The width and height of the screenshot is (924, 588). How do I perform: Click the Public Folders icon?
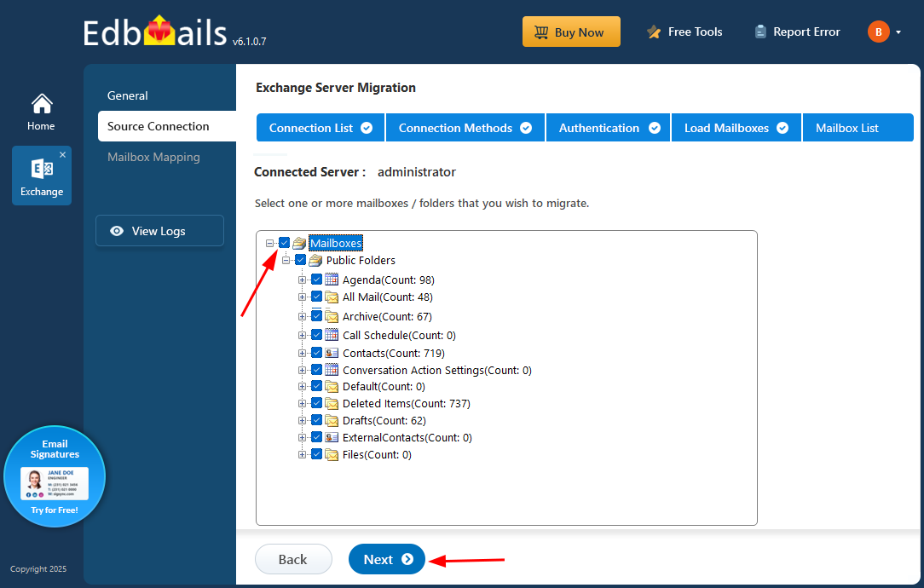coord(315,260)
